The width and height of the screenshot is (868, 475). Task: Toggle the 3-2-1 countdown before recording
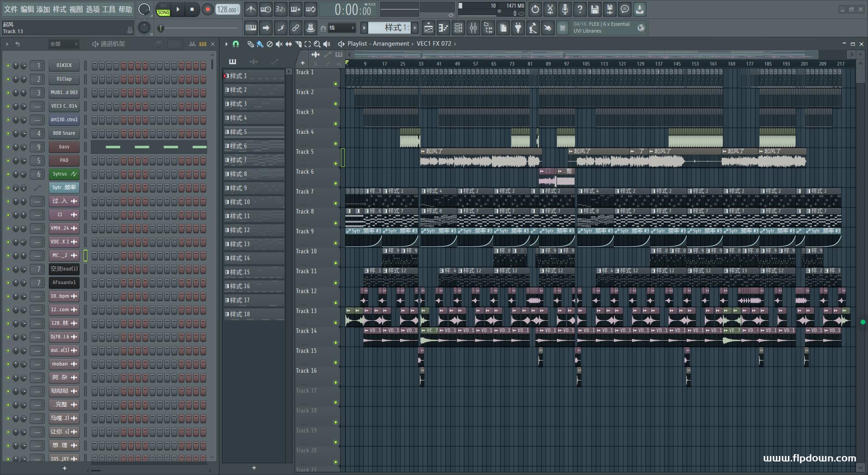click(x=280, y=9)
